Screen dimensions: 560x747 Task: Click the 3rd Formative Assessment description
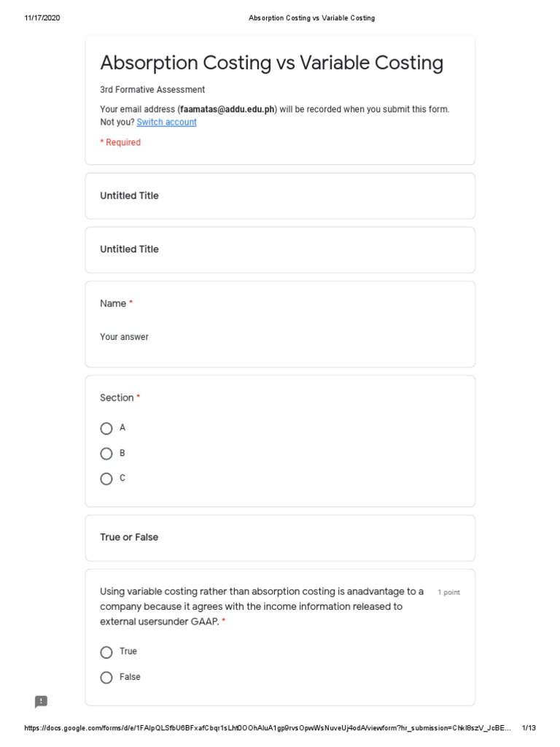[152, 90]
